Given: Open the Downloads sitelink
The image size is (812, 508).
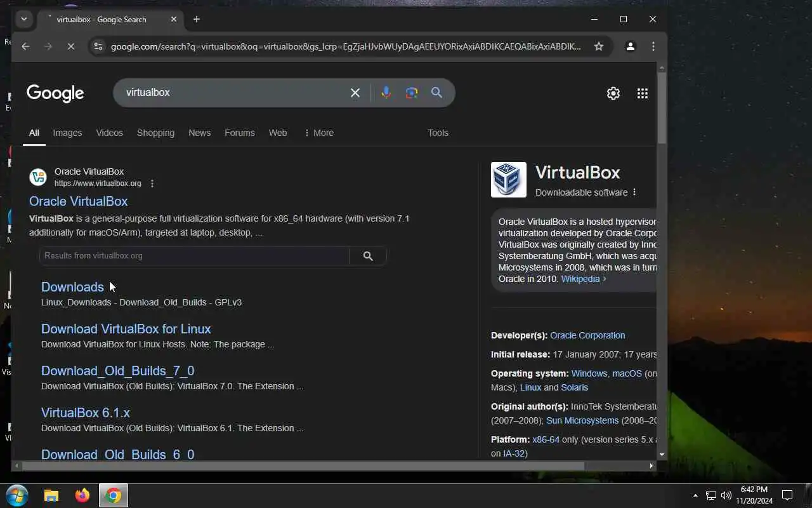Looking at the screenshot, I should pos(72,287).
